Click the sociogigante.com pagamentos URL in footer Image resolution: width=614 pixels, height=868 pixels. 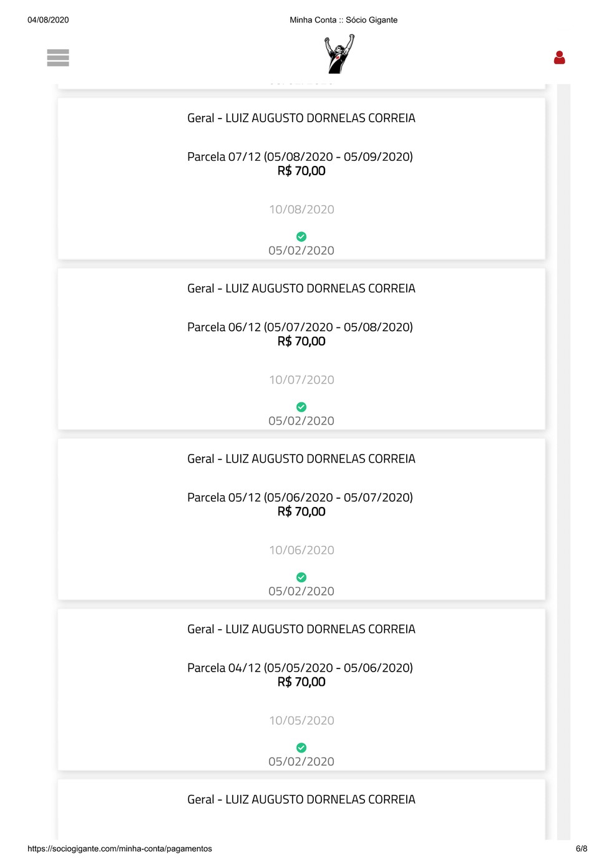point(120,849)
